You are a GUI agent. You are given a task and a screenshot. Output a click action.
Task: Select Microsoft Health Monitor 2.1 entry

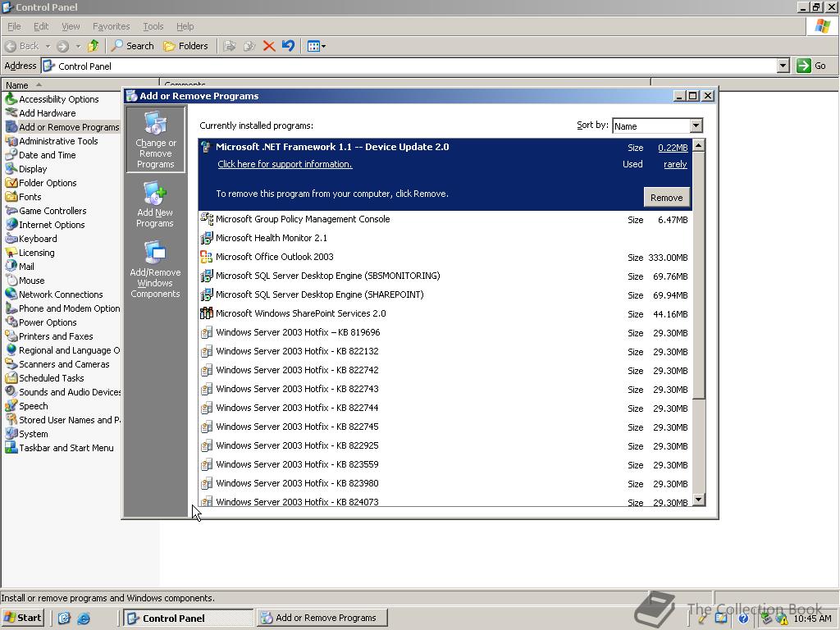(x=444, y=239)
